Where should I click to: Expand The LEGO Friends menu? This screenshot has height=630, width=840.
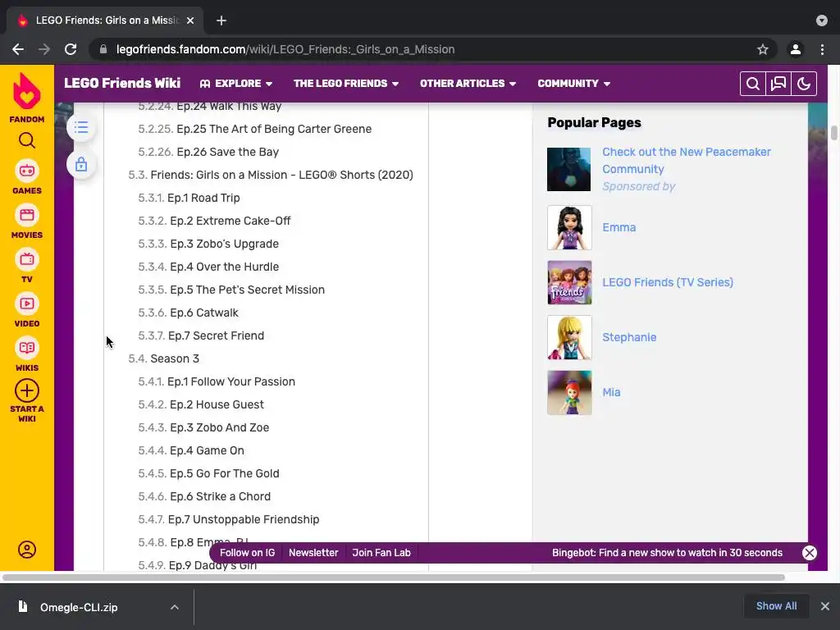[x=346, y=84]
